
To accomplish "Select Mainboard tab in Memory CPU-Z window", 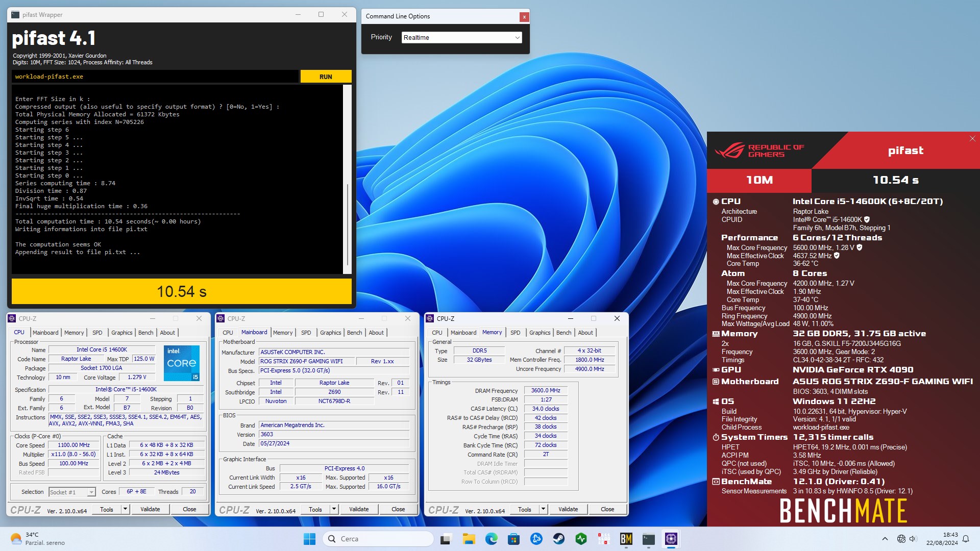I will [x=463, y=333].
